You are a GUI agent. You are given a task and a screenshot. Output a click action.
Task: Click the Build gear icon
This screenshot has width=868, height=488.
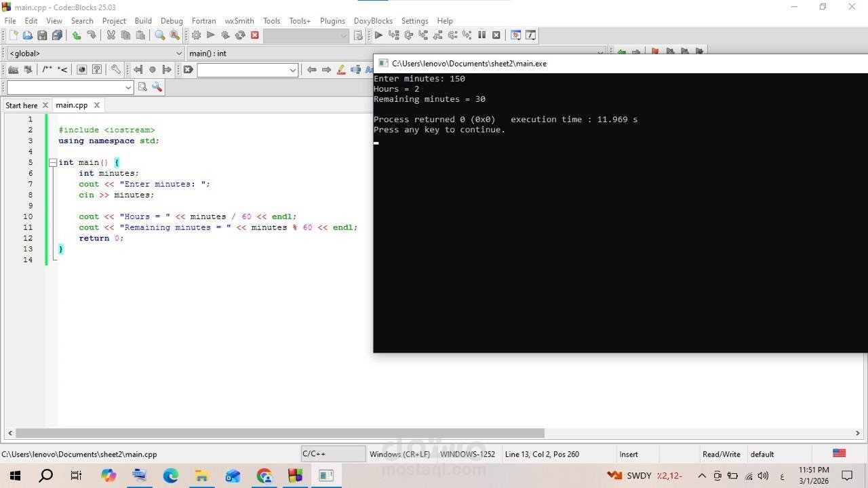(x=196, y=35)
